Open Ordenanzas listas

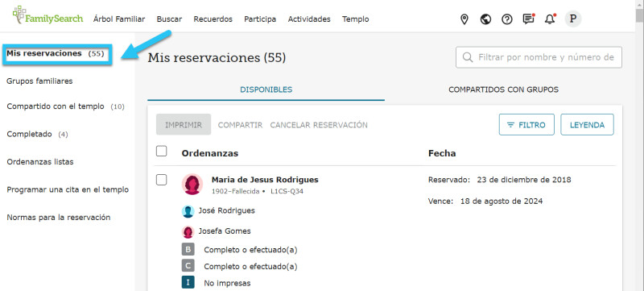(x=40, y=161)
